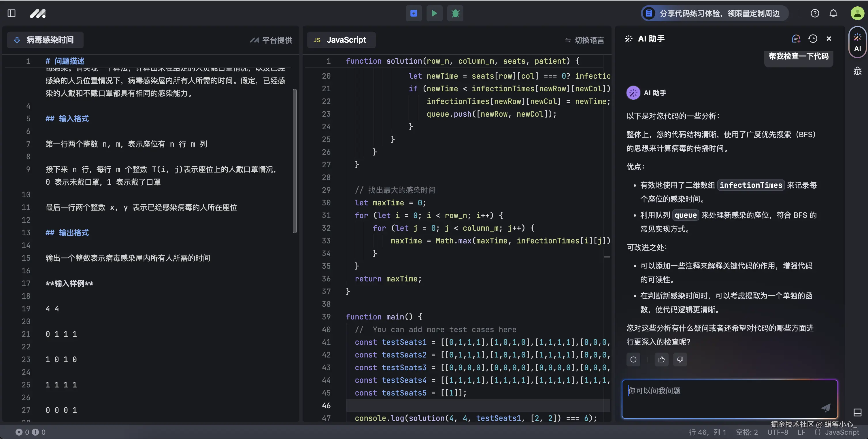This screenshot has height=439, width=868.
Task: Open the user avatar menu
Action: coord(857,14)
